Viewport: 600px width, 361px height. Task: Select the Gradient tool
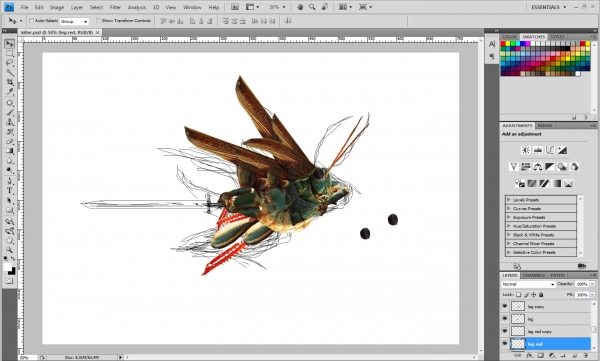coord(10,151)
